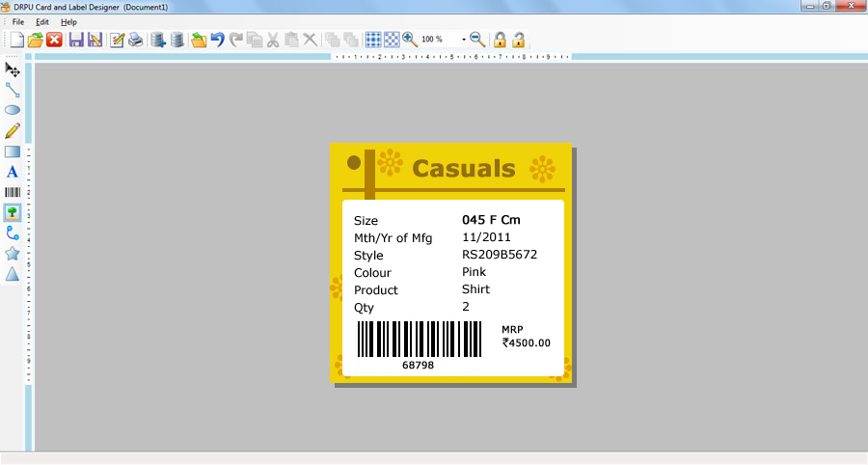Zoom in with the magnifier plus icon
Screen dimensions: 868x465
pyautogui.click(x=410, y=40)
